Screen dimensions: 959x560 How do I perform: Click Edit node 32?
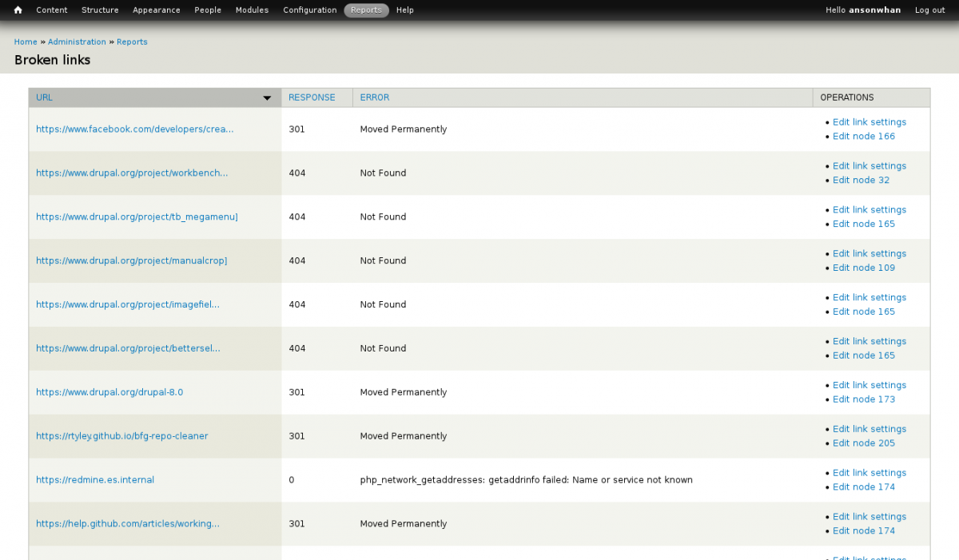(x=861, y=181)
